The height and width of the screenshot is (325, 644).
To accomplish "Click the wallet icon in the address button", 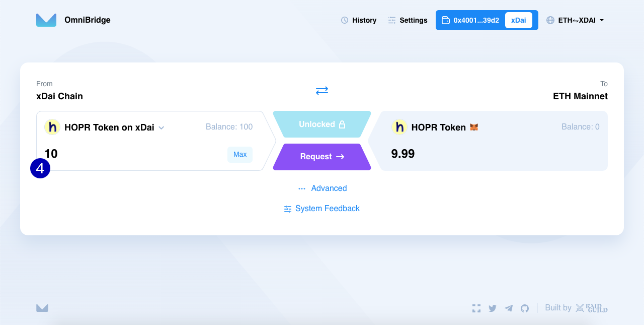I will [x=445, y=20].
